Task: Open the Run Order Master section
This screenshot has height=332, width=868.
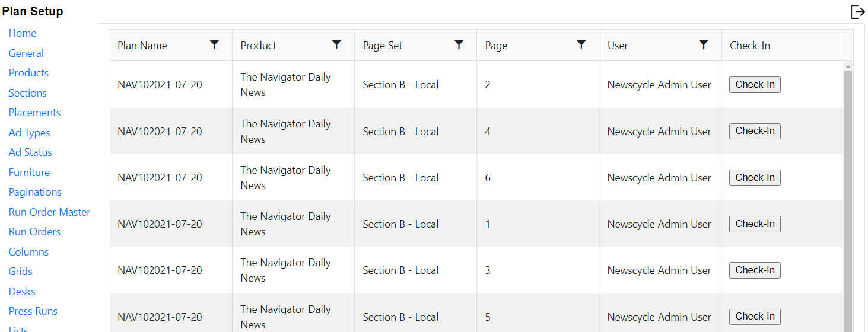Action: (x=49, y=212)
